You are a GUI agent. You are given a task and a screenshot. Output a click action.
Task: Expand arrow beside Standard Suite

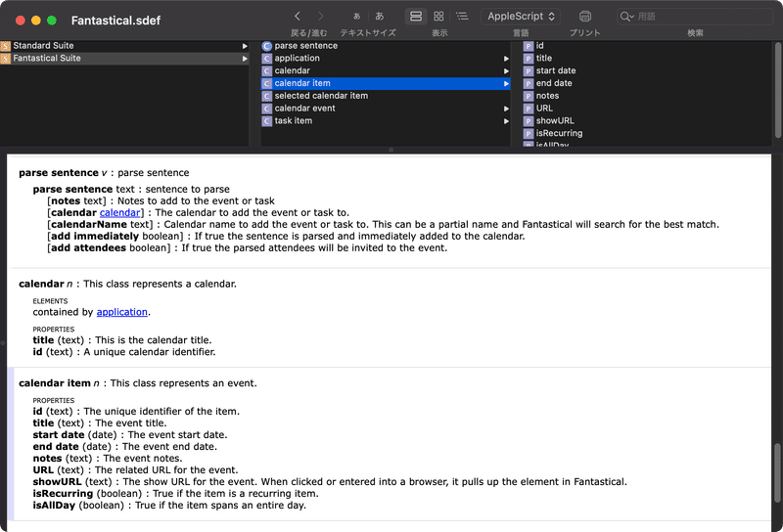(245, 46)
